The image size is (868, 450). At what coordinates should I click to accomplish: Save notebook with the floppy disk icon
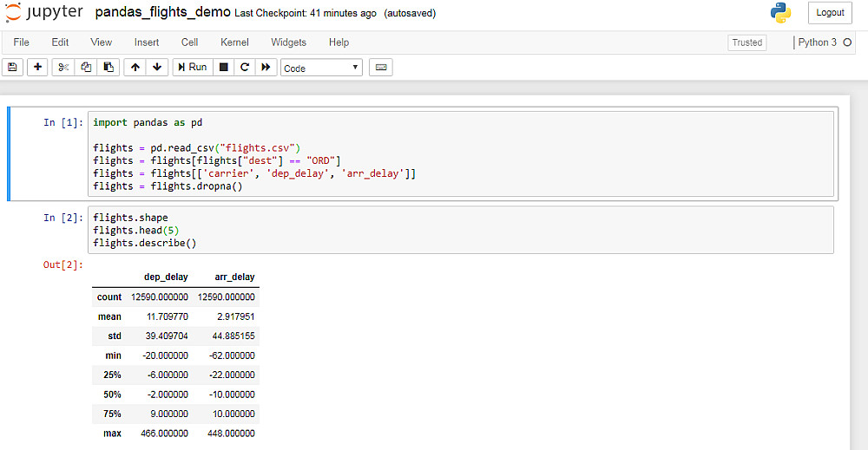[13, 68]
